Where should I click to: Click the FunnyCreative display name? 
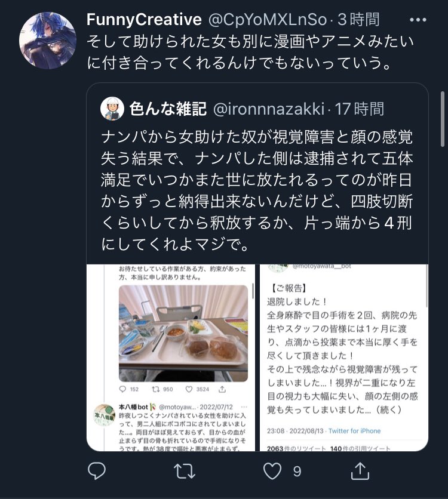(x=144, y=20)
